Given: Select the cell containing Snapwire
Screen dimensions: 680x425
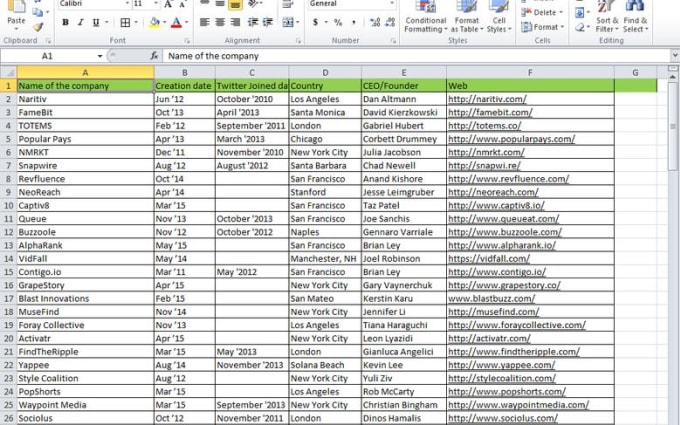Looking at the screenshot, I should (x=85, y=165).
